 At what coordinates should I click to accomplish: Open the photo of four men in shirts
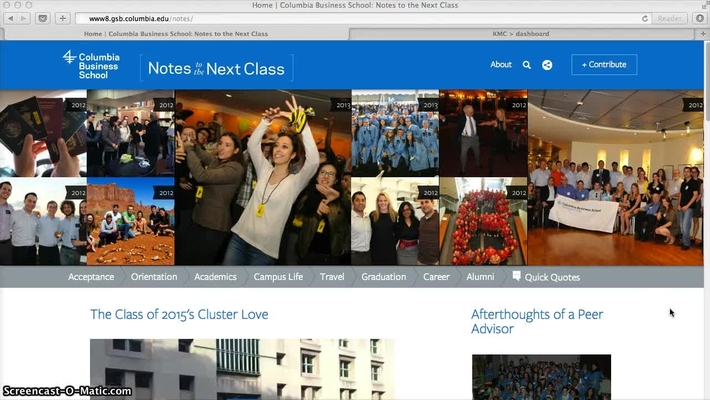tap(43, 221)
